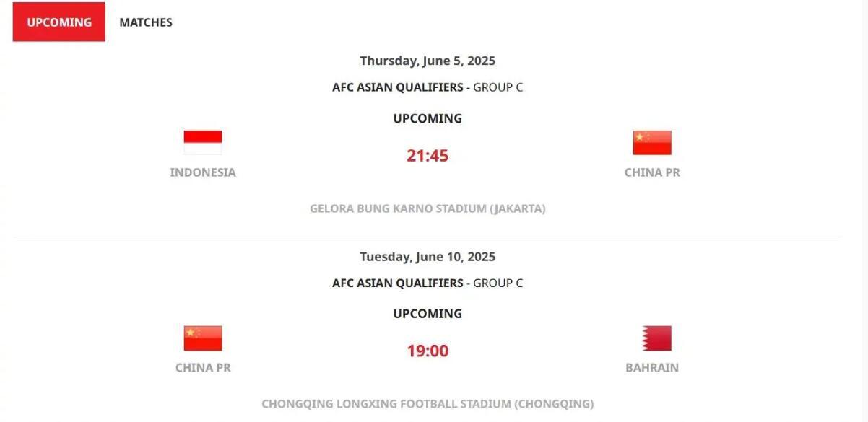Click the 19:00 kickoff time

coord(428,351)
